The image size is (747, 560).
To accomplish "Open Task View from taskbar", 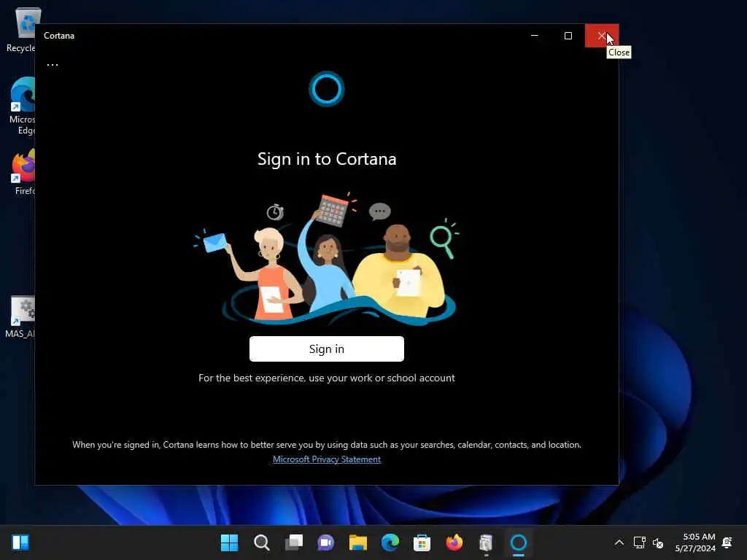I will tap(294, 542).
